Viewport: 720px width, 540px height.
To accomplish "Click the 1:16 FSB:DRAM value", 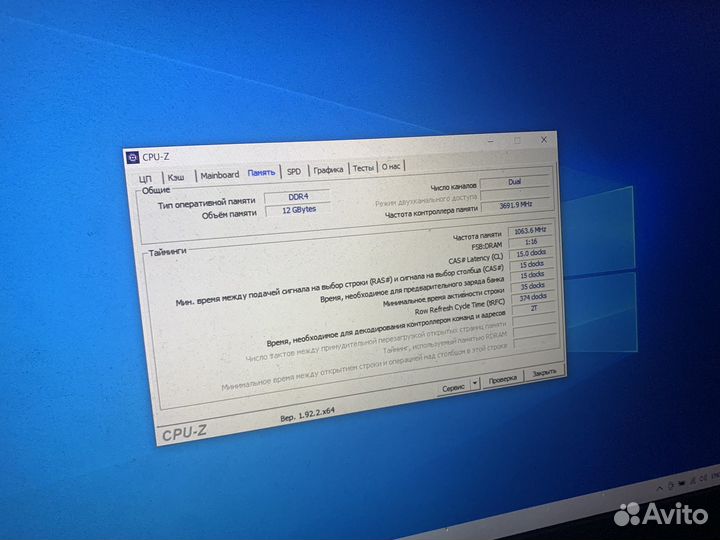I will tap(531, 242).
